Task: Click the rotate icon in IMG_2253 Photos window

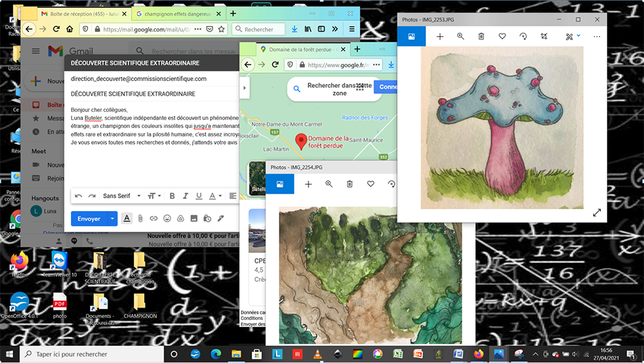Action: 523,37
